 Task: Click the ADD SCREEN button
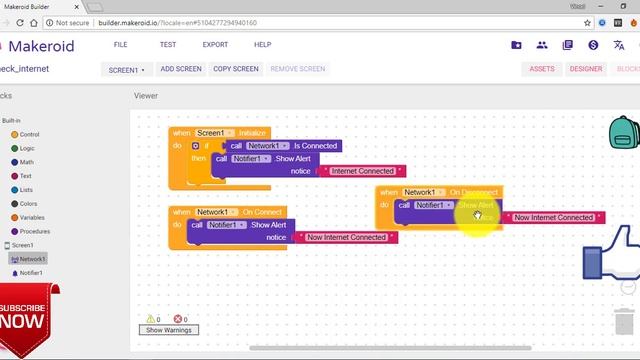181,69
